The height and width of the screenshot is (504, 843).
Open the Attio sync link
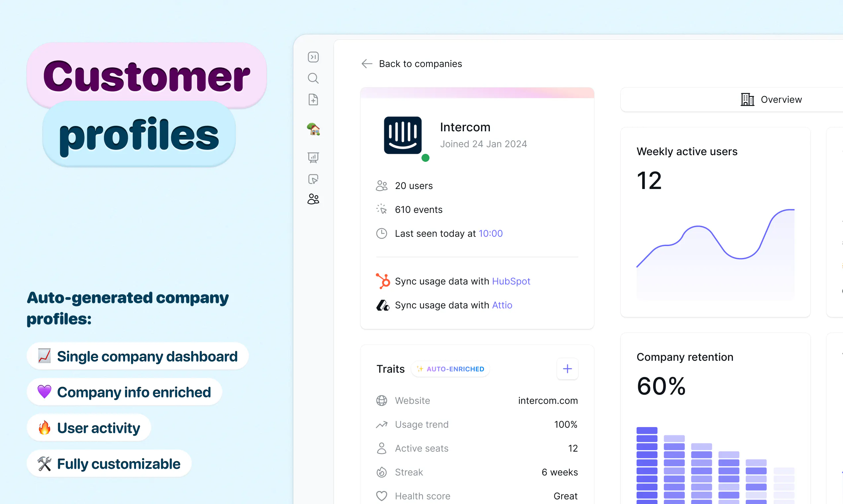[x=502, y=305]
